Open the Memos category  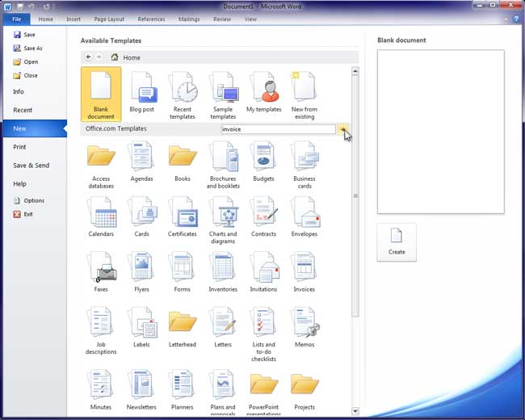[304, 328]
